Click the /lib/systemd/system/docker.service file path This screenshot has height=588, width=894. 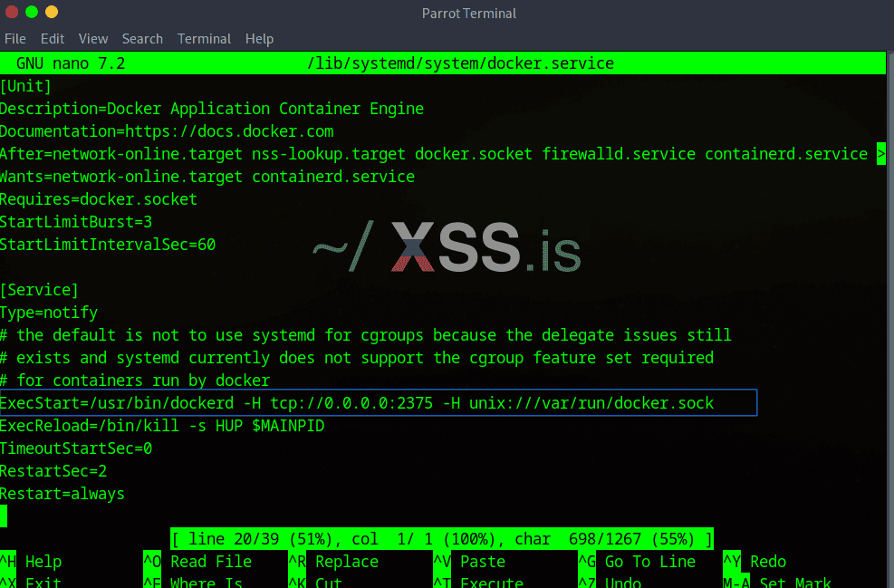tap(460, 63)
